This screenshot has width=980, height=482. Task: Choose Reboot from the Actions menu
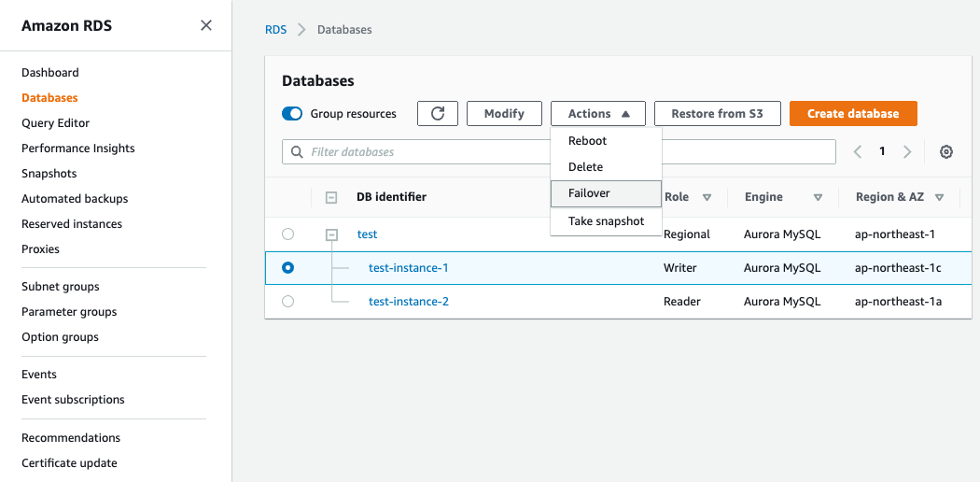(606, 141)
